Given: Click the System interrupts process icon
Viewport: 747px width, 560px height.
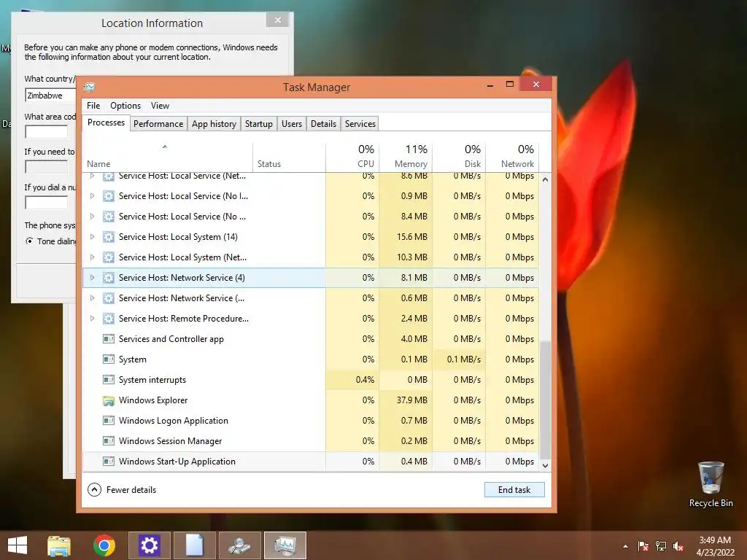Looking at the screenshot, I should tap(109, 380).
